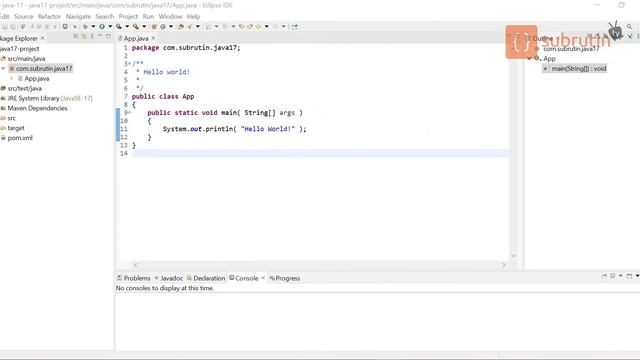Click the New Java Package icon

154,27
